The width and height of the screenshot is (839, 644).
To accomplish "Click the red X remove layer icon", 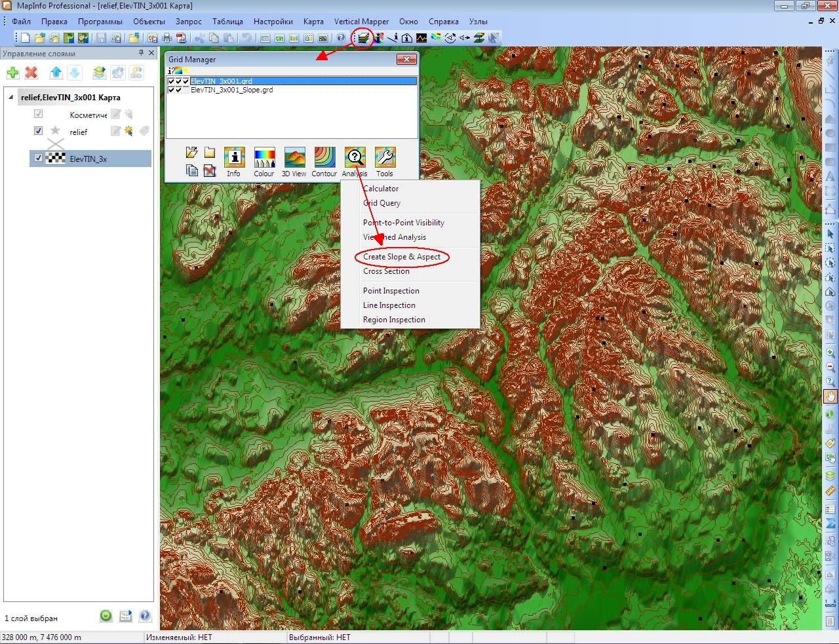I will (x=31, y=73).
